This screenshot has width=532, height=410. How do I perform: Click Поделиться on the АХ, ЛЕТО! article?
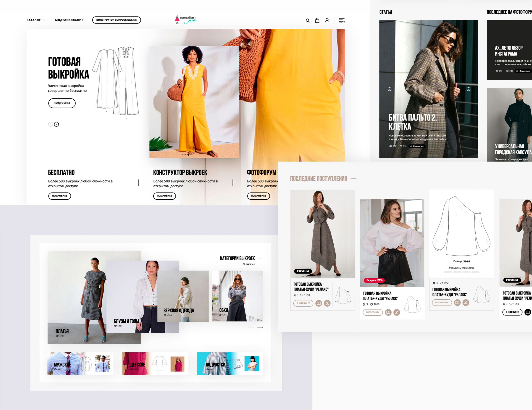pyautogui.click(x=523, y=71)
